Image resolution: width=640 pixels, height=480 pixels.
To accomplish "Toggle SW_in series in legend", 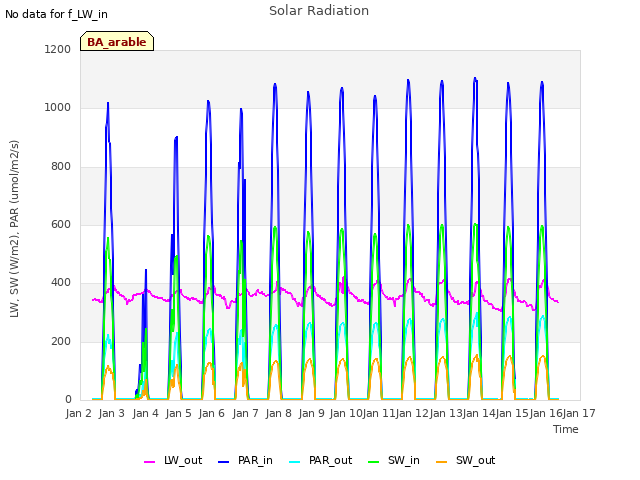I will (x=394, y=460).
